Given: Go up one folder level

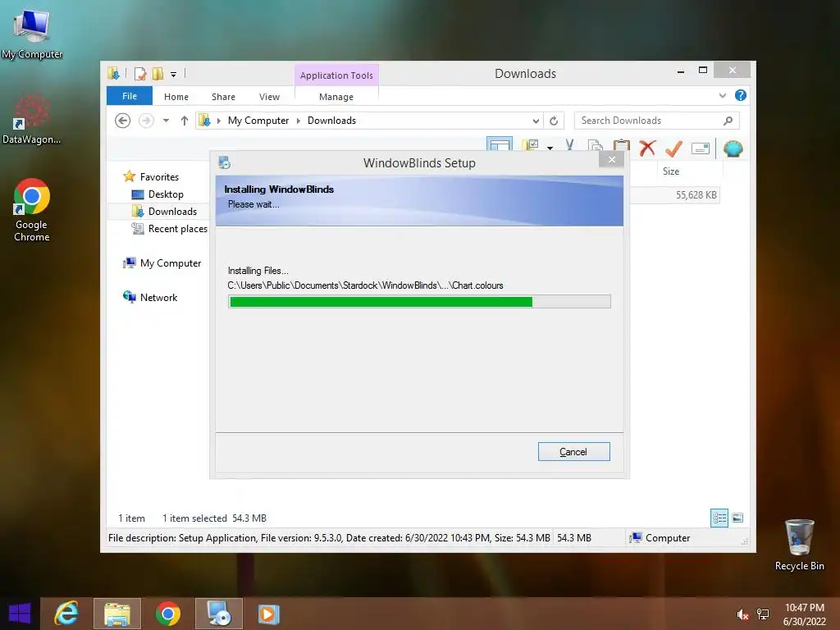Looking at the screenshot, I should tap(185, 121).
